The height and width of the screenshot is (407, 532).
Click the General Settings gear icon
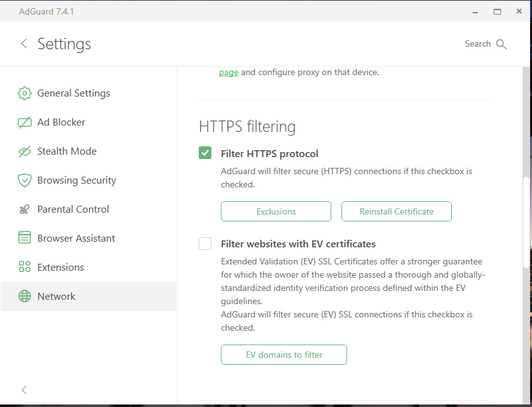(x=25, y=93)
